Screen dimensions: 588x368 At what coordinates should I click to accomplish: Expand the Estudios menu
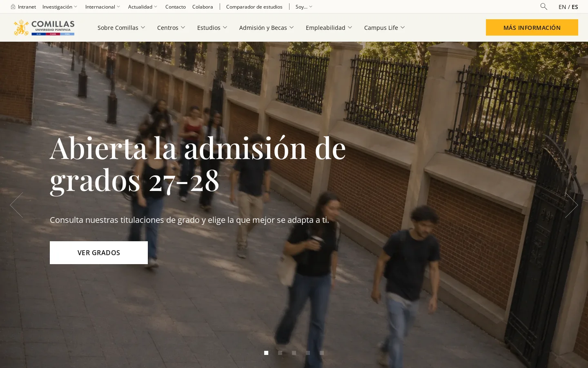coord(212,28)
